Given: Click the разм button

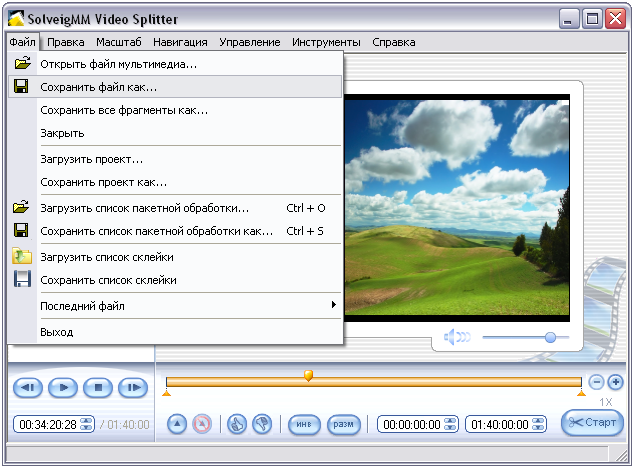Looking at the screenshot, I should [x=343, y=425].
